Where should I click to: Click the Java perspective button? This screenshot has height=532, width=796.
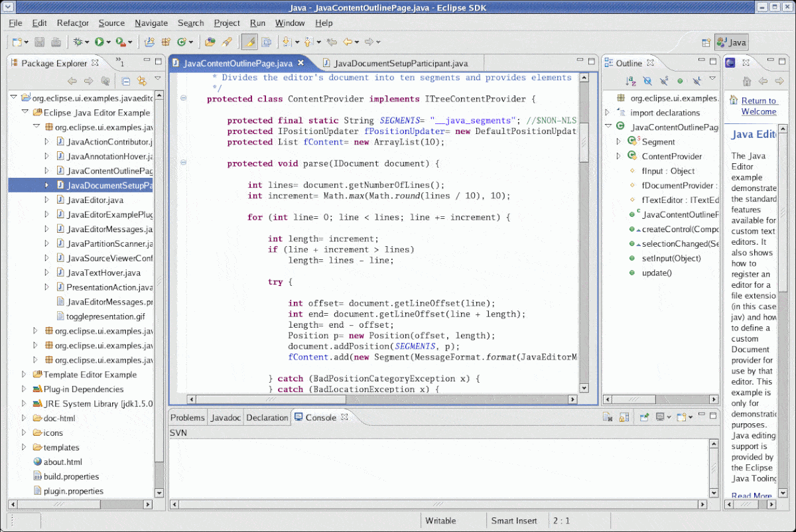click(x=732, y=42)
